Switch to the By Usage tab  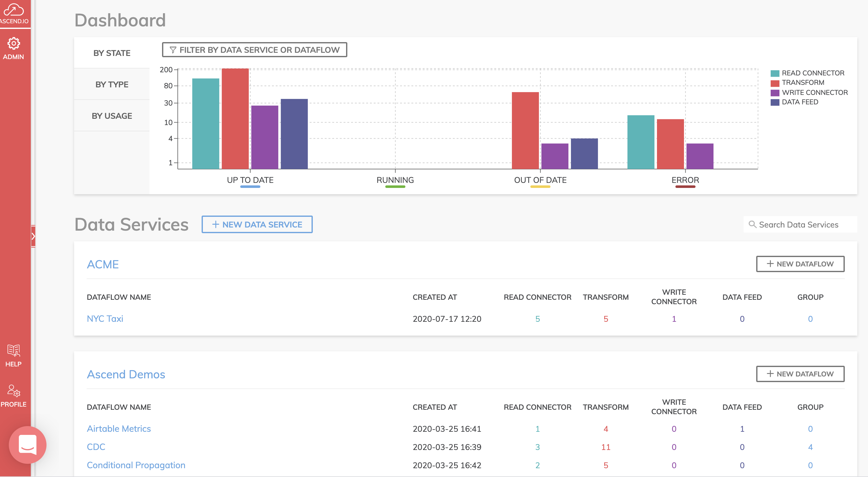[112, 116]
